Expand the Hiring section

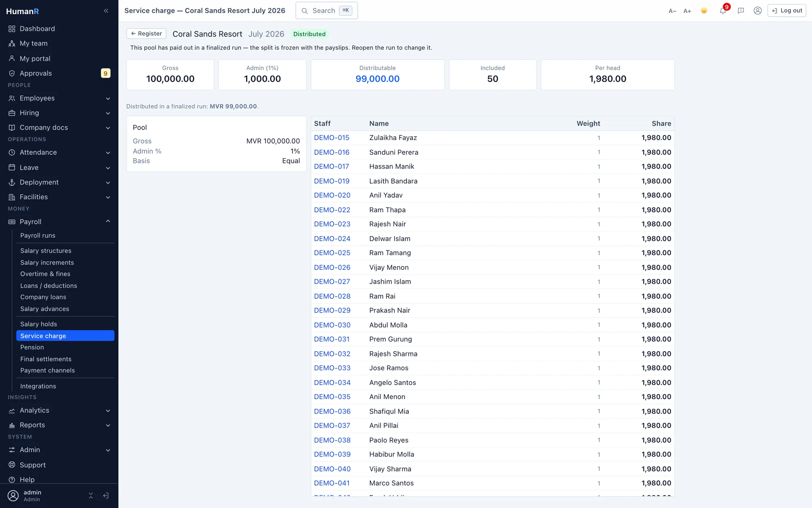tap(59, 113)
